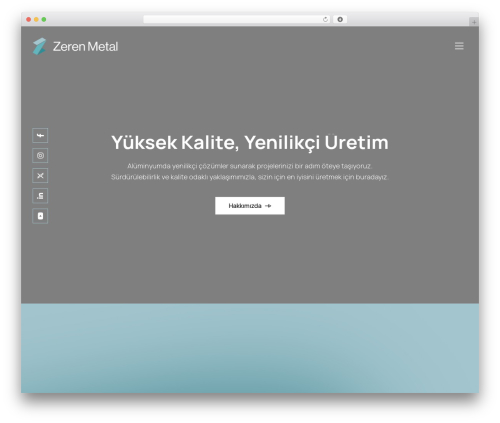The height and width of the screenshot is (423, 500).
Task: Click the Zeren Metal brand name
Action: tap(85, 46)
